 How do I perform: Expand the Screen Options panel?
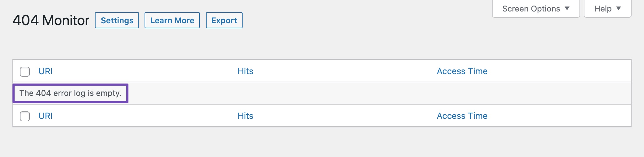(x=536, y=9)
